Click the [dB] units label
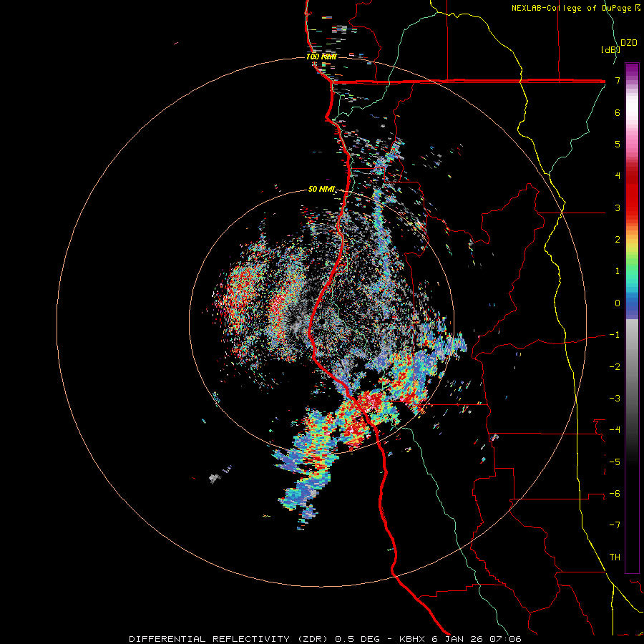The width and height of the screenshot is (644, 644). coord(610,49)
